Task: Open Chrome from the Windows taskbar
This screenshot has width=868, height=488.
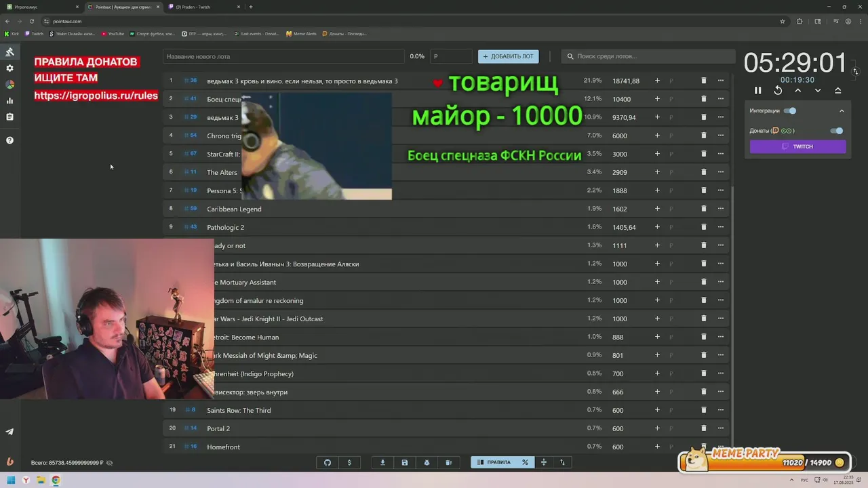Action: click(x=56, y=480)
